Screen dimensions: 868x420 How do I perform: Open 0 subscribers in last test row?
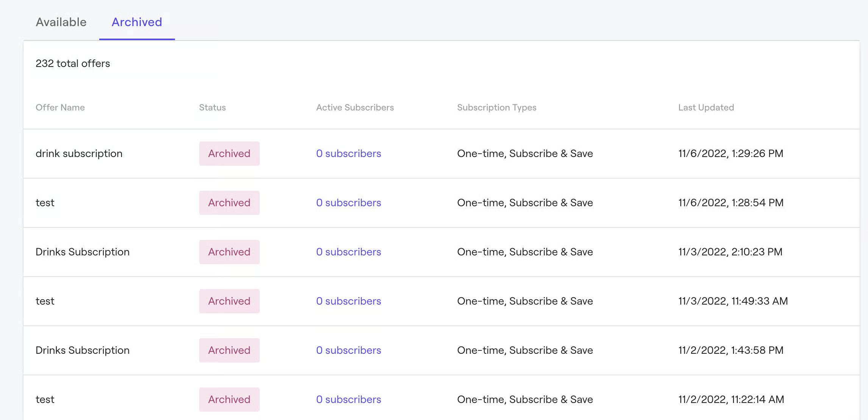(348, 400)
